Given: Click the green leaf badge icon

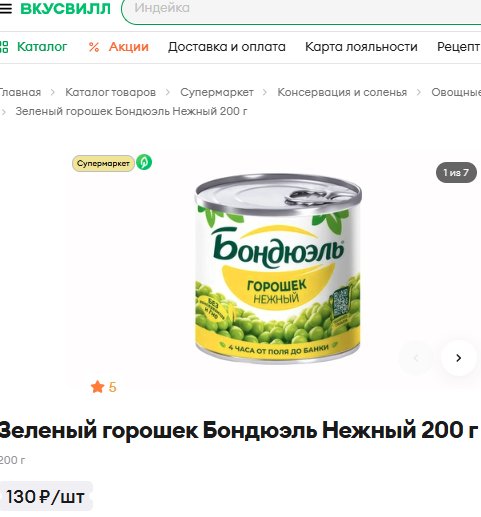Looking at the screenshot, I should pyautogui.click(x=144, y=162).
